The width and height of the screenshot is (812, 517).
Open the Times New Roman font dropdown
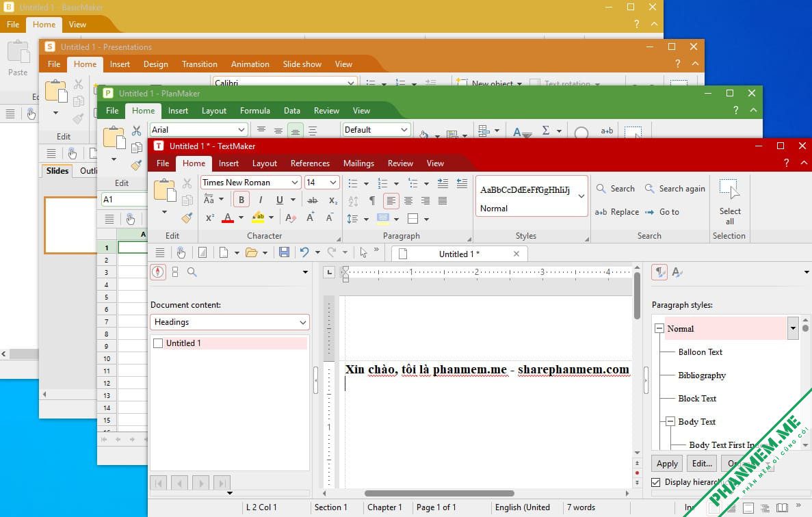(295, 182)
